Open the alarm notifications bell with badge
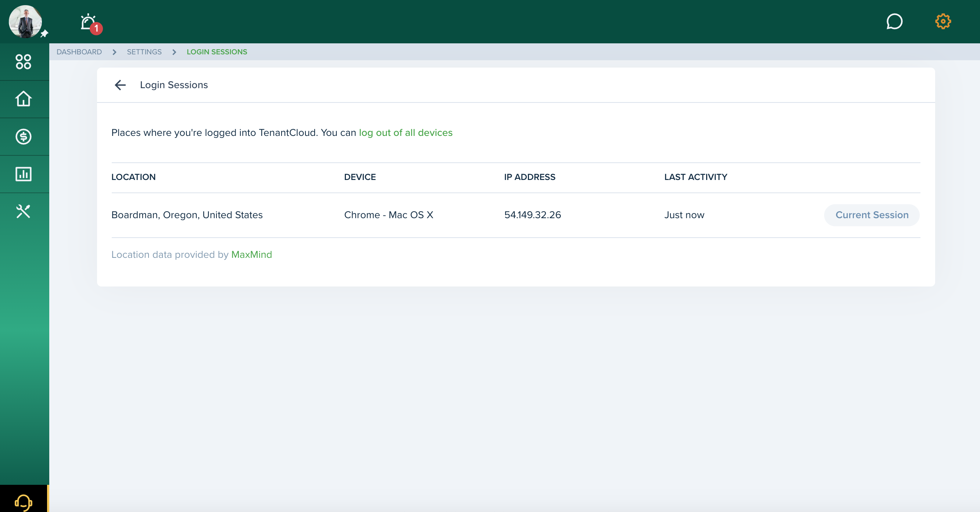 (x=90, y=24)
